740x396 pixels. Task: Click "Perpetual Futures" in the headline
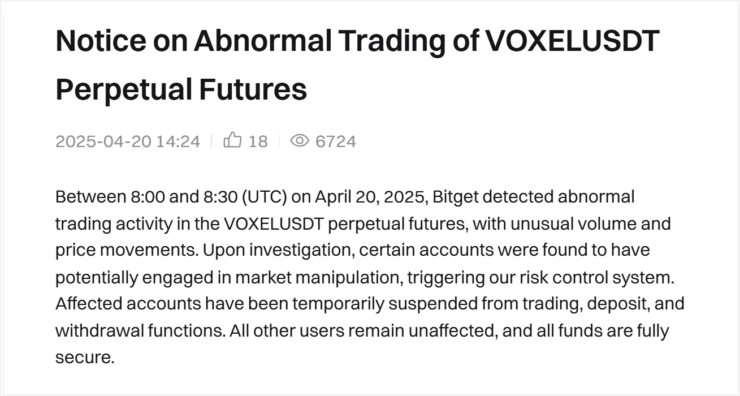[x=181, y=89]
